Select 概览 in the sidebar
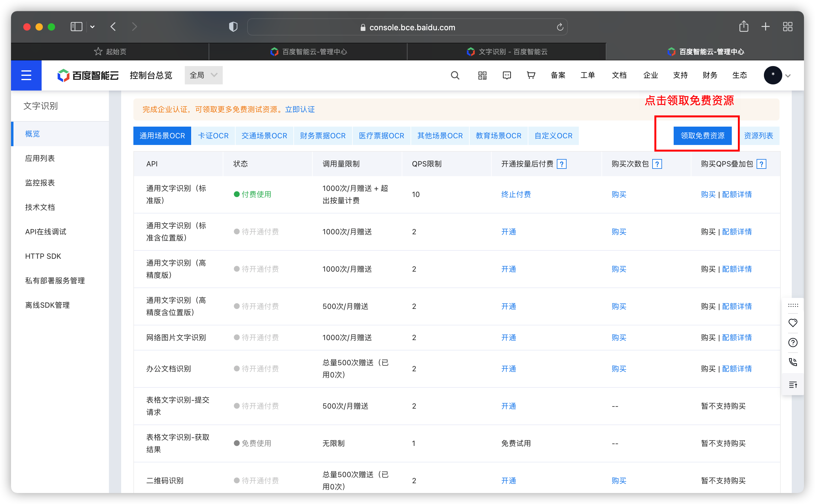815x504 pixels. coord(60,134)
